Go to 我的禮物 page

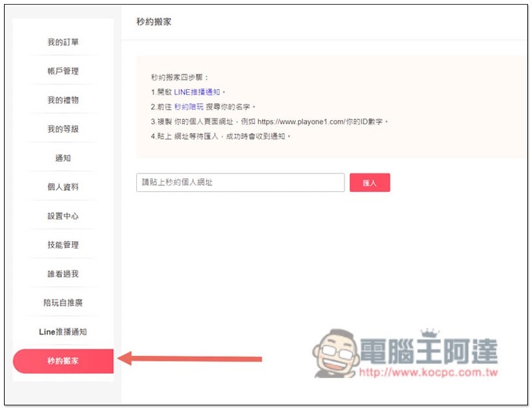pos(63,100)
